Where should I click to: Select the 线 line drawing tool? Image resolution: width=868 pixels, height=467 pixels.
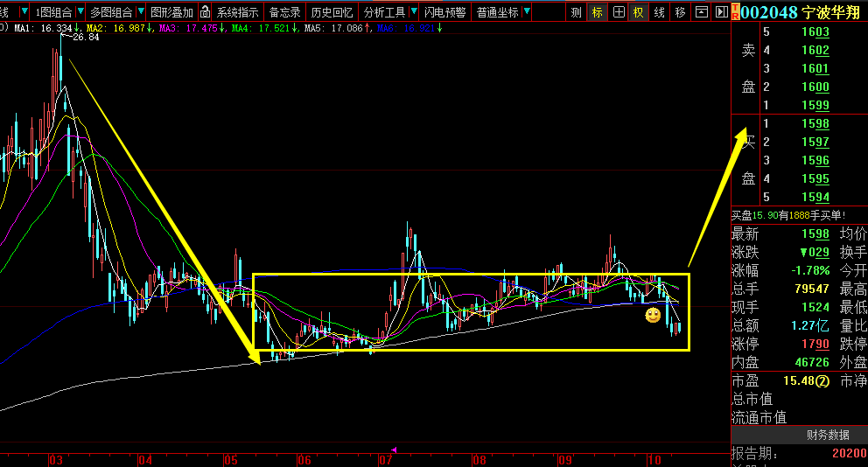pos(659,12)
